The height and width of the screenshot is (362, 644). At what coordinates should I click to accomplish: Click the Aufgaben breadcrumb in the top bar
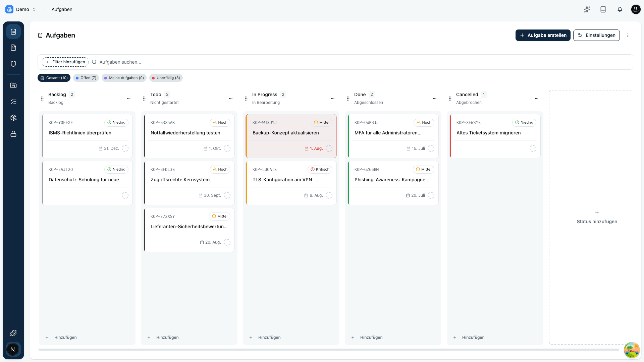click(62, 9)
